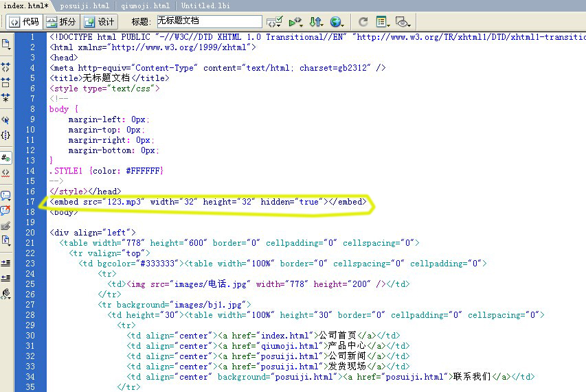Viewport: 586px width, 392px height.
Task: Click the <style type="text/css"> line
Action: click(104, 89)
